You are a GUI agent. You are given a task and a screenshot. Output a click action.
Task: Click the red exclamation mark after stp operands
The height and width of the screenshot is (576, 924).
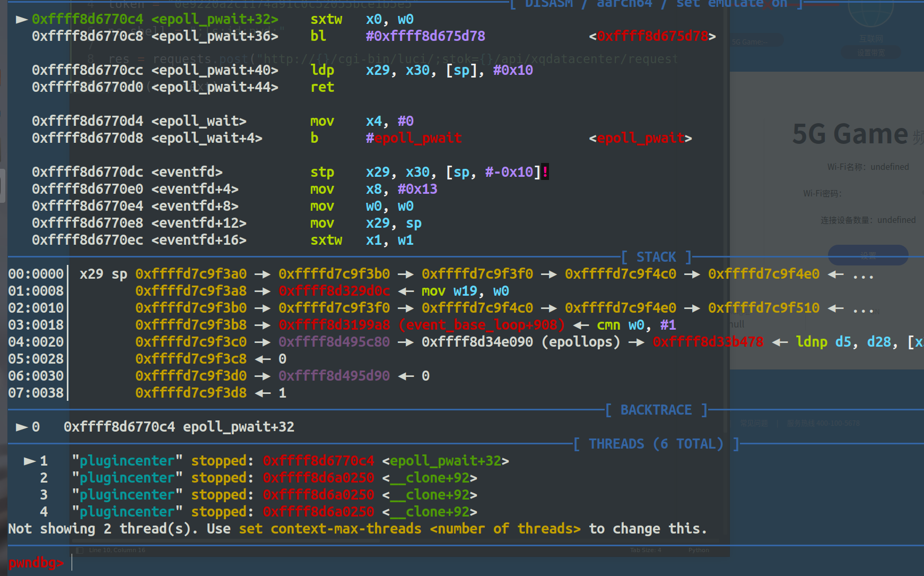[x=545, y=172]
